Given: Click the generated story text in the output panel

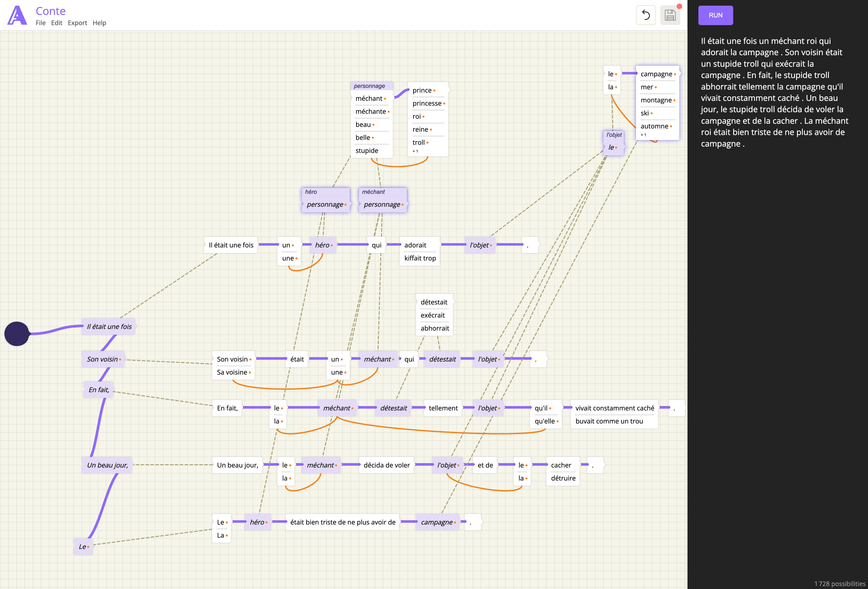Looking at the screenshot, I should 775,92.
